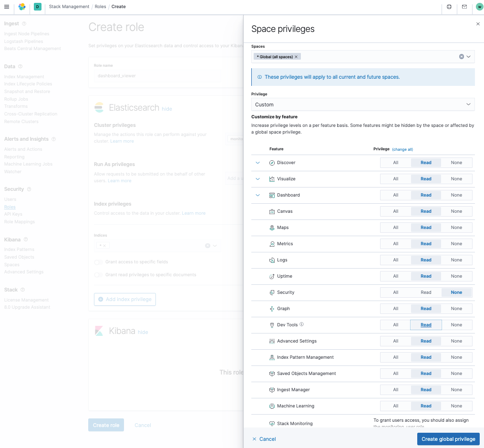484x448 pixels.
Task: Open the user avatar menu
Action: point(479,7)
